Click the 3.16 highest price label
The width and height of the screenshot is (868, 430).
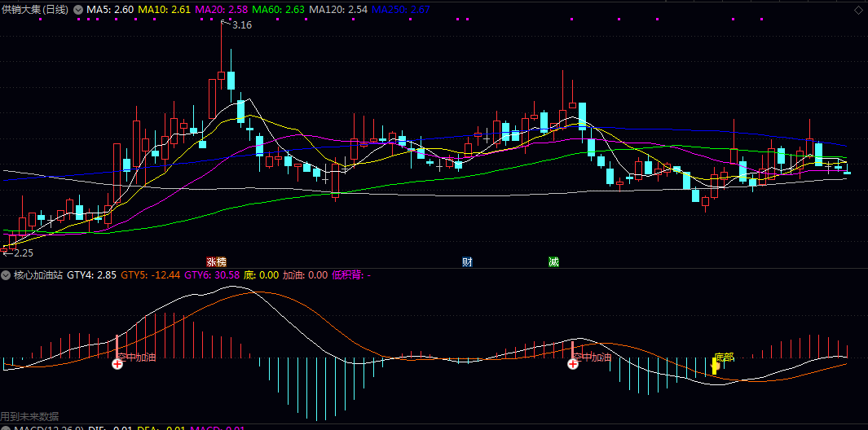click(242, 26)
